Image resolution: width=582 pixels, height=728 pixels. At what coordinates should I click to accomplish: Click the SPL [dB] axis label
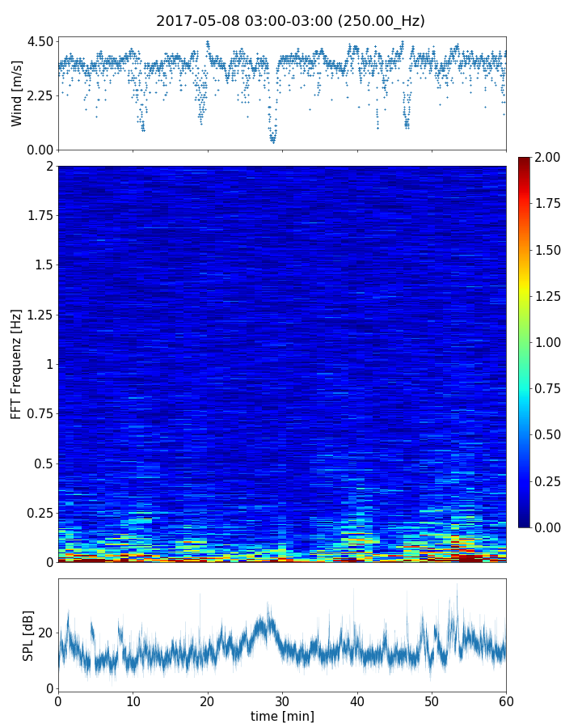point(28,636)
